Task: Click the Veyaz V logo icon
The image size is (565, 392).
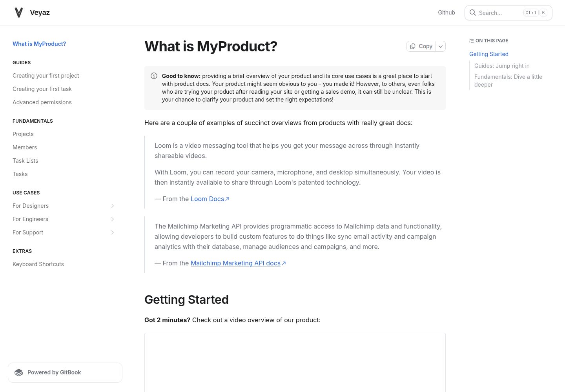Action: [19, 13]
